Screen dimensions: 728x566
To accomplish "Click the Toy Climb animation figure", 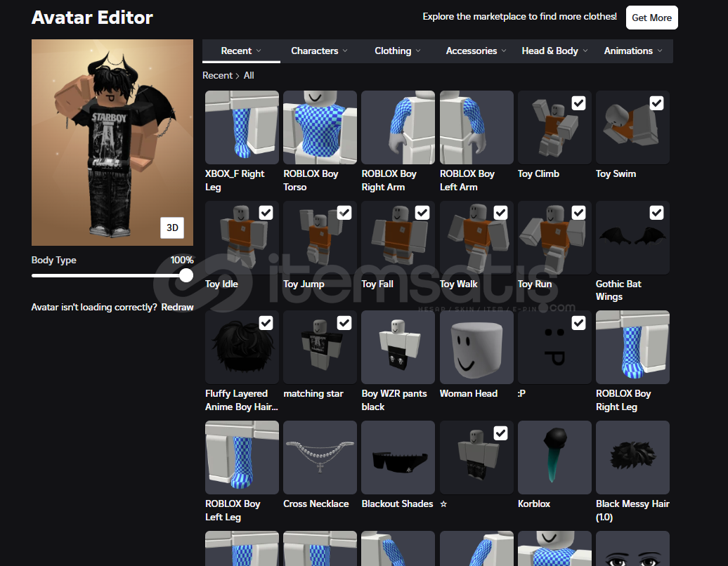I will [554, 127].
